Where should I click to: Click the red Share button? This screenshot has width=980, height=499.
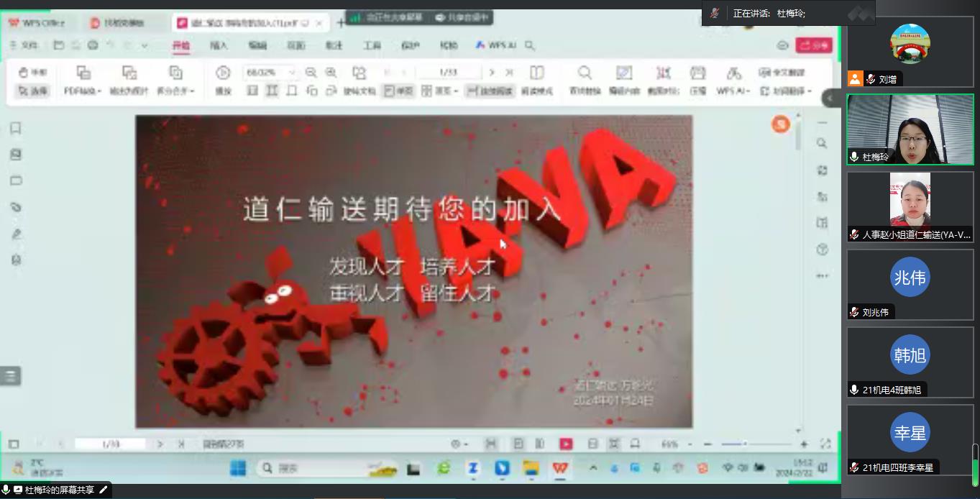tap(814, 45)
